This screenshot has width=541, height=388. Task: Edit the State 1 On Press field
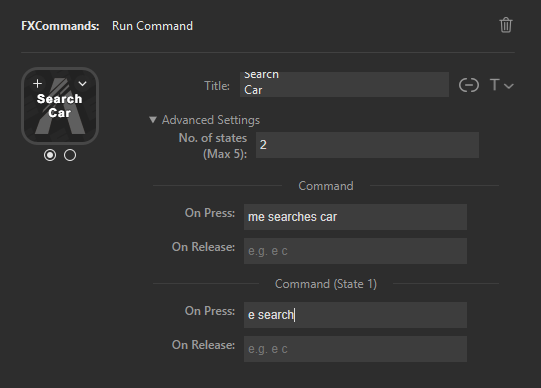[355, 315]
